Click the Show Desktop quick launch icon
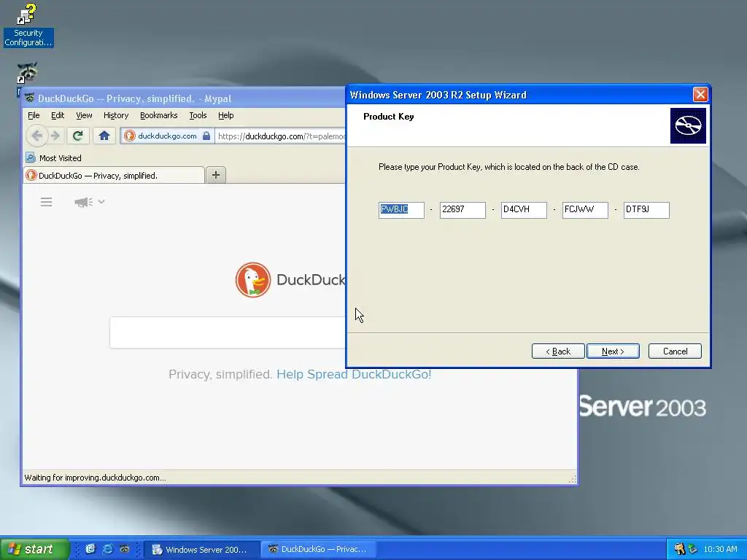The image size is (747, 560). click(90, 549)
